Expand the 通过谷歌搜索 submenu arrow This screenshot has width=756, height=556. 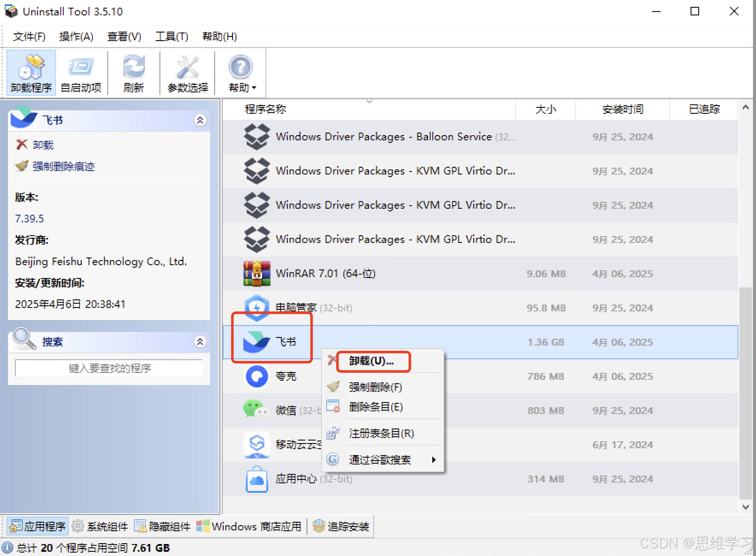pos(434,460)
